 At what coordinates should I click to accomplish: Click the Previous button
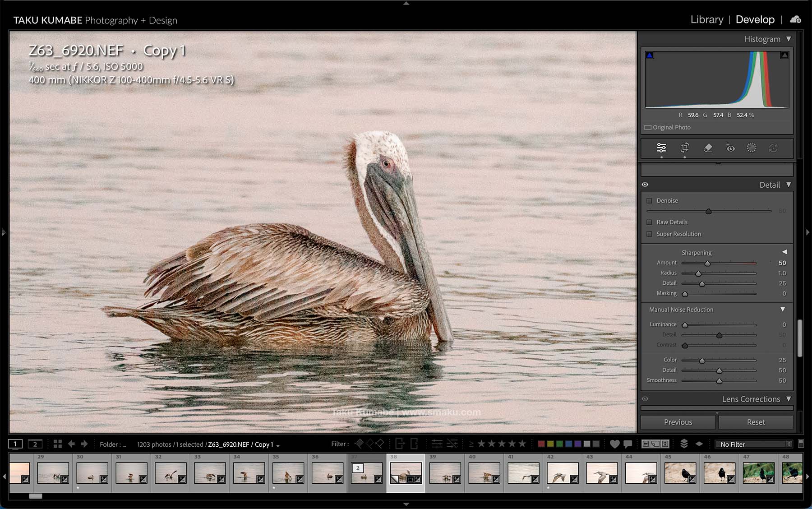[x=678, y=422]
